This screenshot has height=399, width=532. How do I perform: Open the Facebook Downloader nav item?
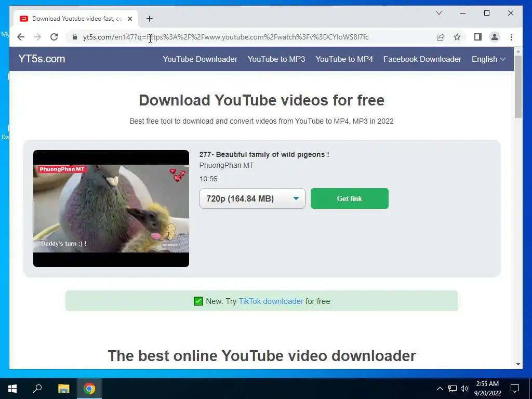422,59
